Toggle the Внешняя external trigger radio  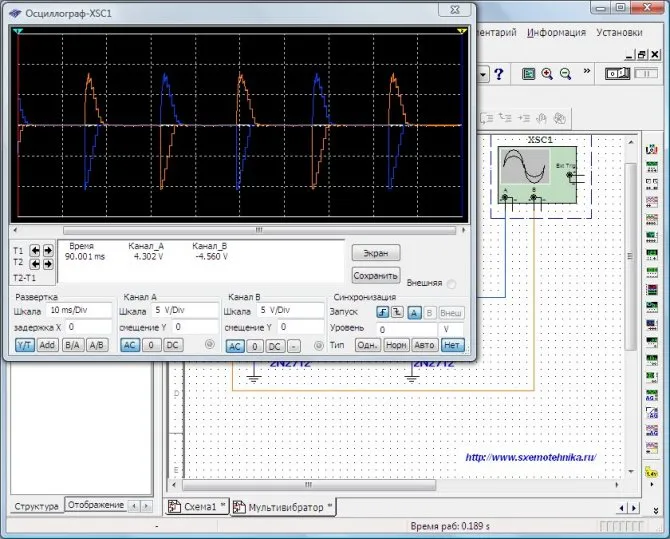(451, 283)
